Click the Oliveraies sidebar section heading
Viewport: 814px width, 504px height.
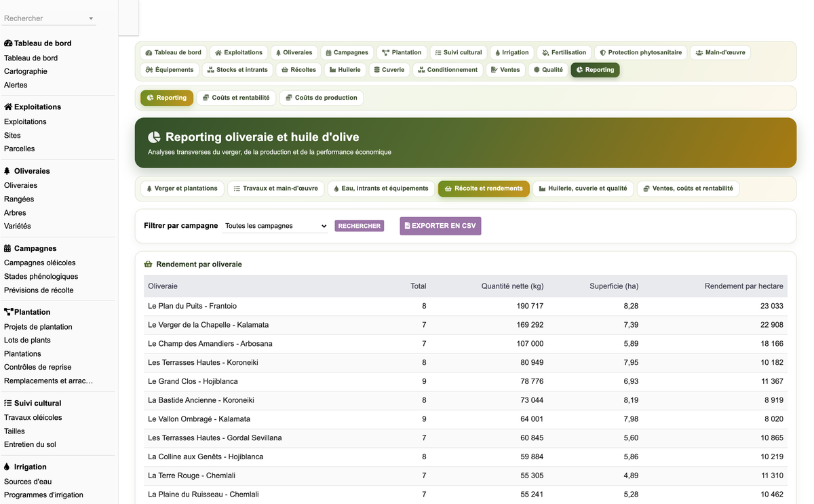(x=27, y=171)
